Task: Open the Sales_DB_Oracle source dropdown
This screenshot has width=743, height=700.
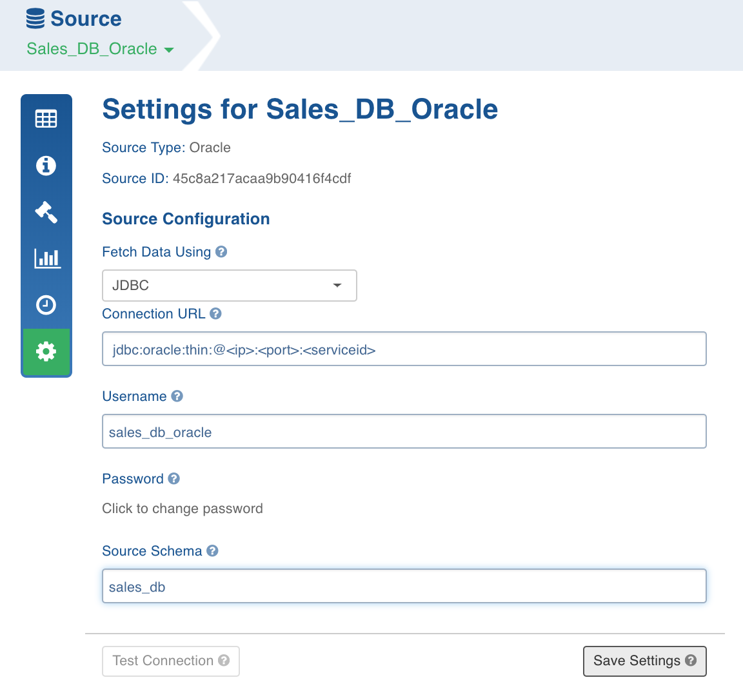Action: click(x=101, y=49)
